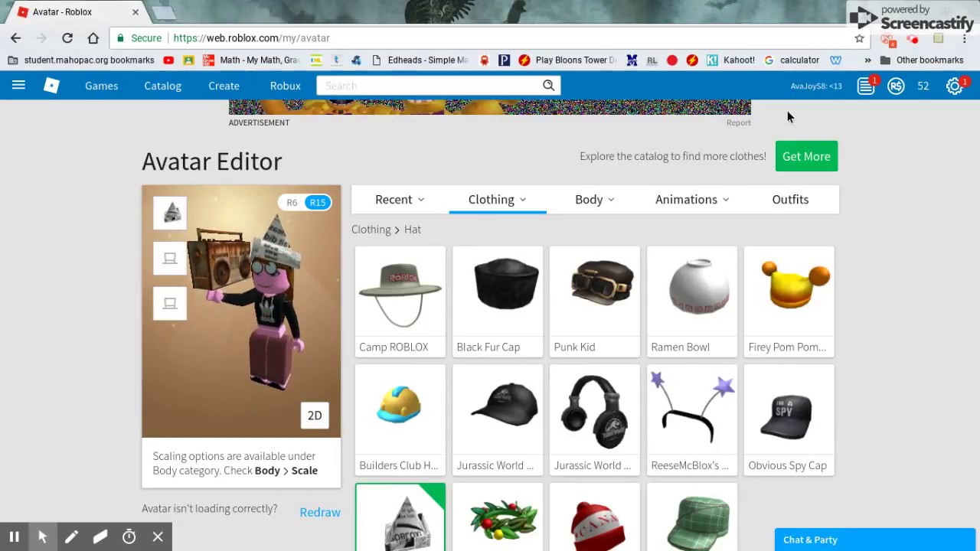Click the AvaJoyS8 username
Viewport: 980px width, 551px height.
(816, 86)
